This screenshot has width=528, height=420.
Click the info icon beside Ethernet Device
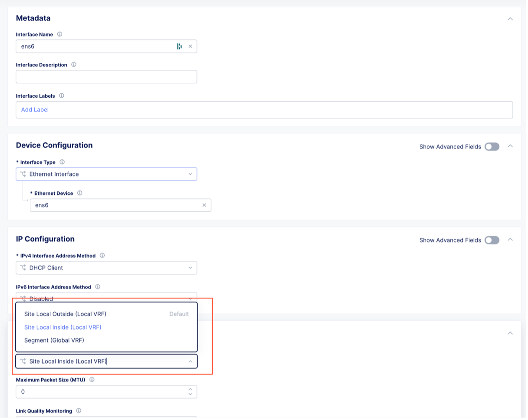coord(79,193)
